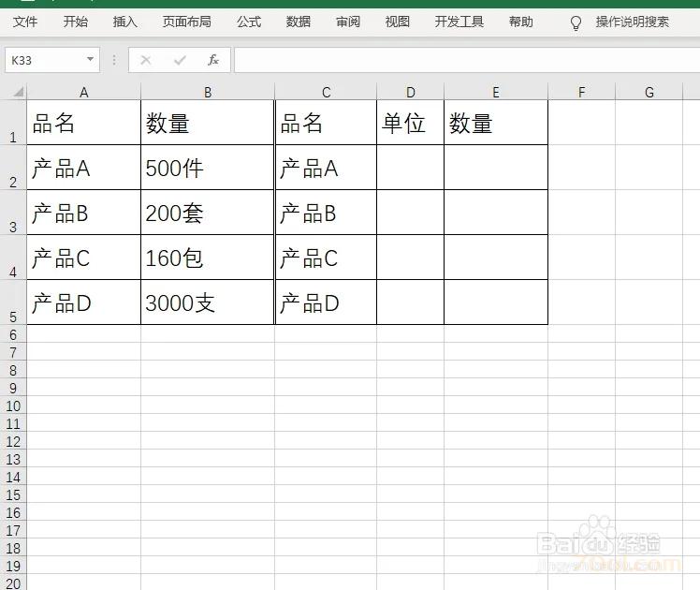Open the 文件 menu tab
Viewport: 700px width, 590px height.
pyautogui.click(x=25, y=22)
